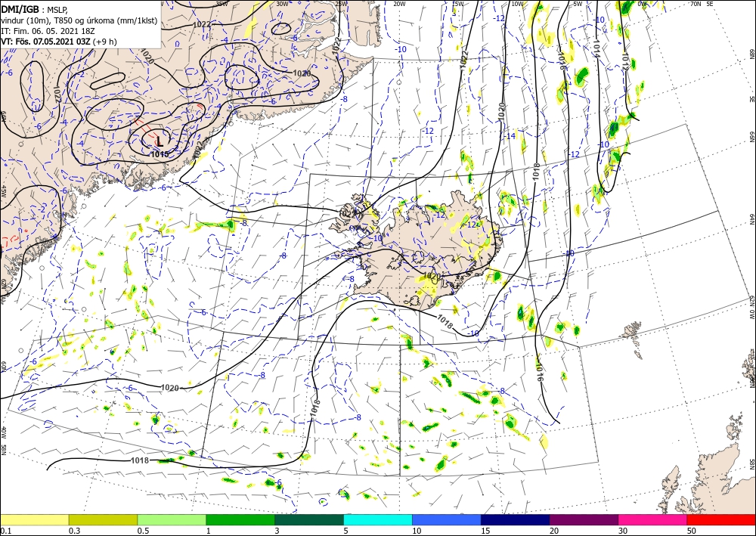Click the 1015 pressure label under the L
The width and height of the screenshot is (756, 536).
(160, 154)
